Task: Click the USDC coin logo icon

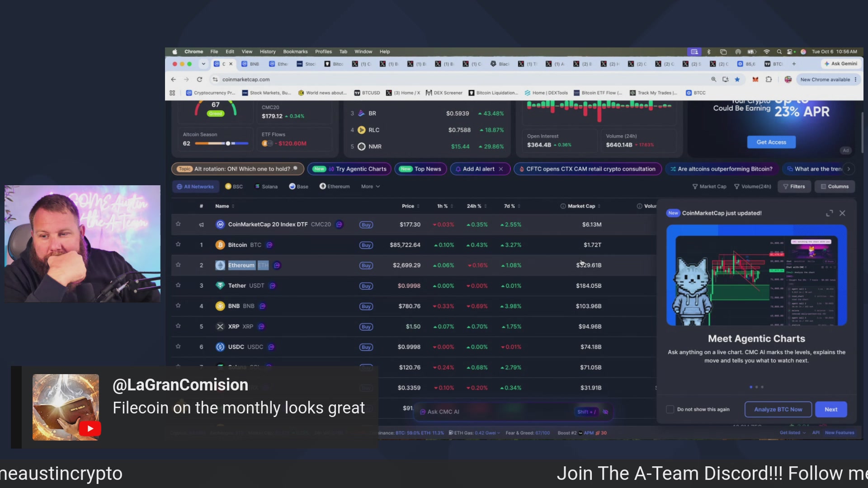Action: pos(220,347)
